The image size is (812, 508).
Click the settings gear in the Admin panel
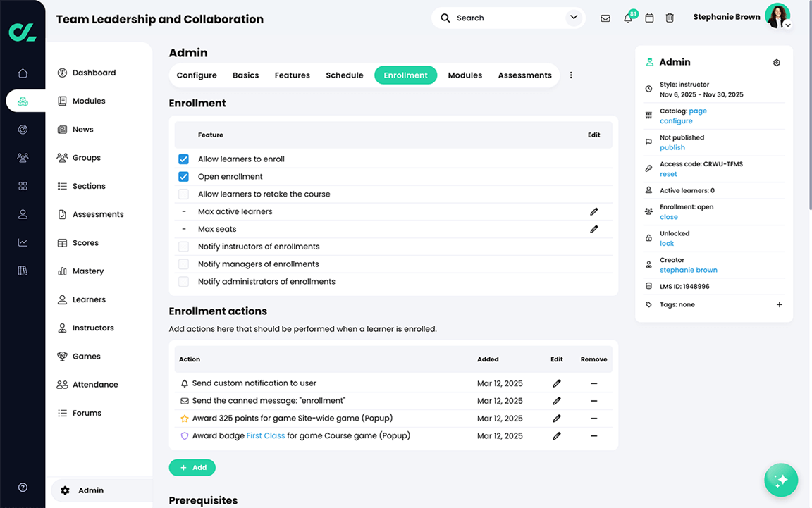tap(776, 62)
